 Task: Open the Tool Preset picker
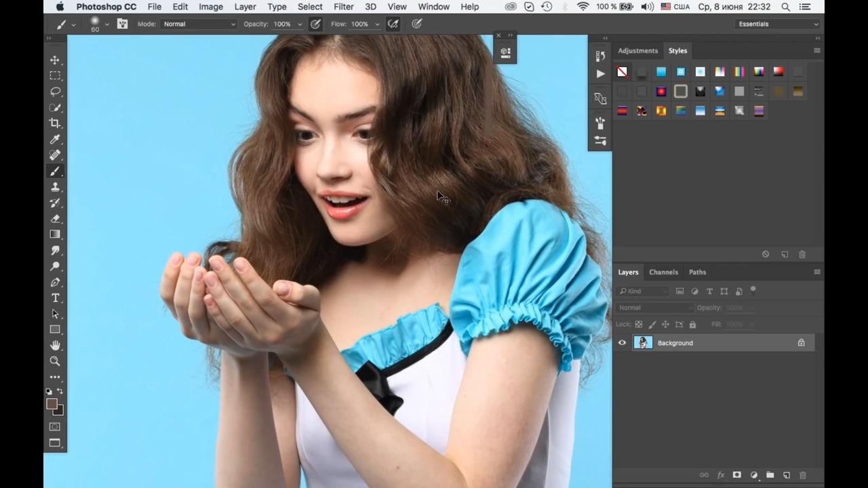click(65, 24)
